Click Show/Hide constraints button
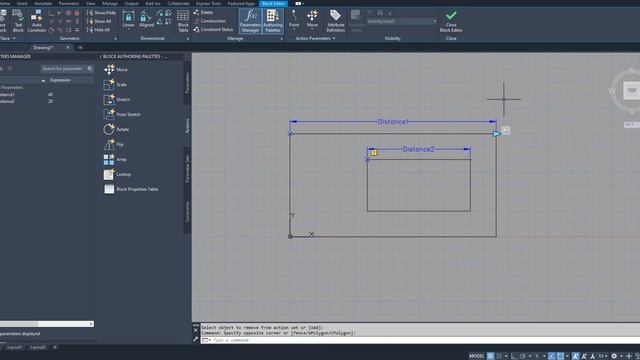Viewport: 640px width, 360px height. coord(101,13)
